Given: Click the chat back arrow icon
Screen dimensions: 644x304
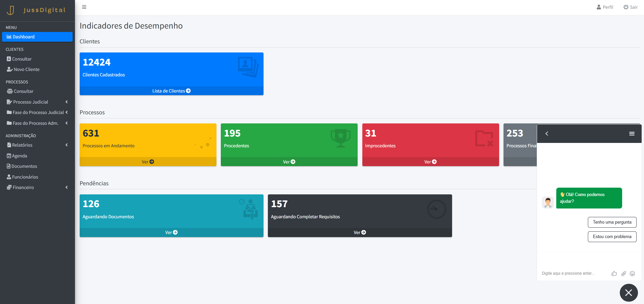Looking at the screenshot, I should (x=547, y=134).
